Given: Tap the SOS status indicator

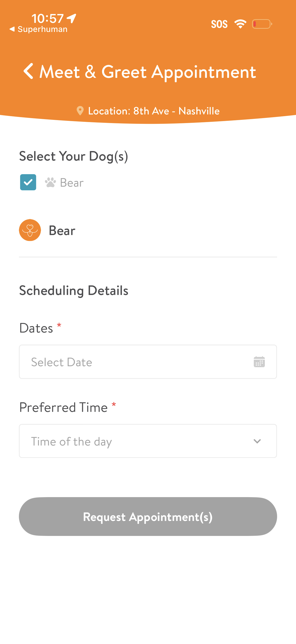Looking at the screenshot, I should pyautogui.click(x=219, y=24).
